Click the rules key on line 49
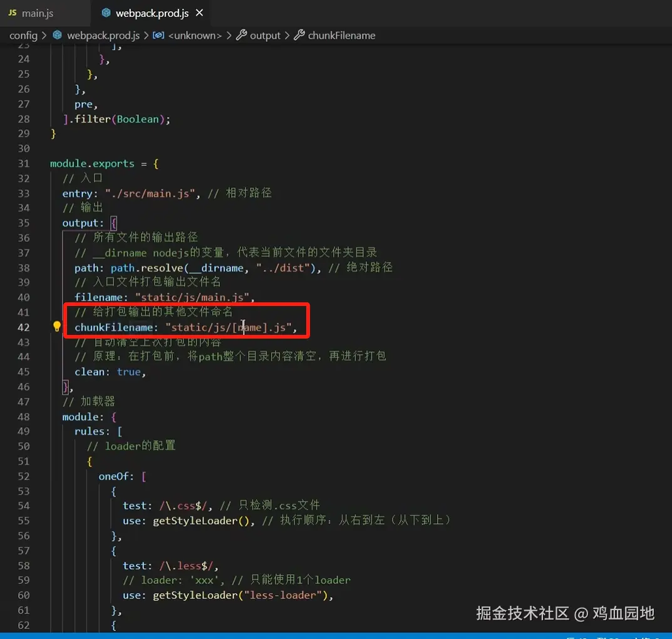672x639 pixels. 90,432
